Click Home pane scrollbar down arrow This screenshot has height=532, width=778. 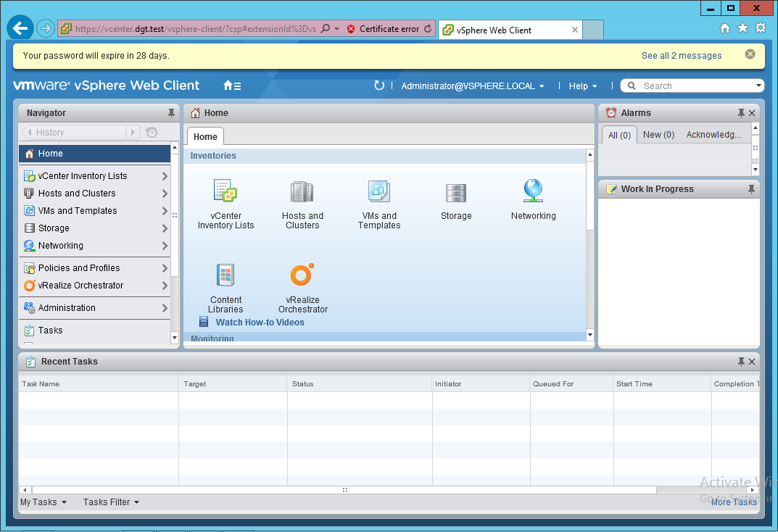(x=590, y=335)
